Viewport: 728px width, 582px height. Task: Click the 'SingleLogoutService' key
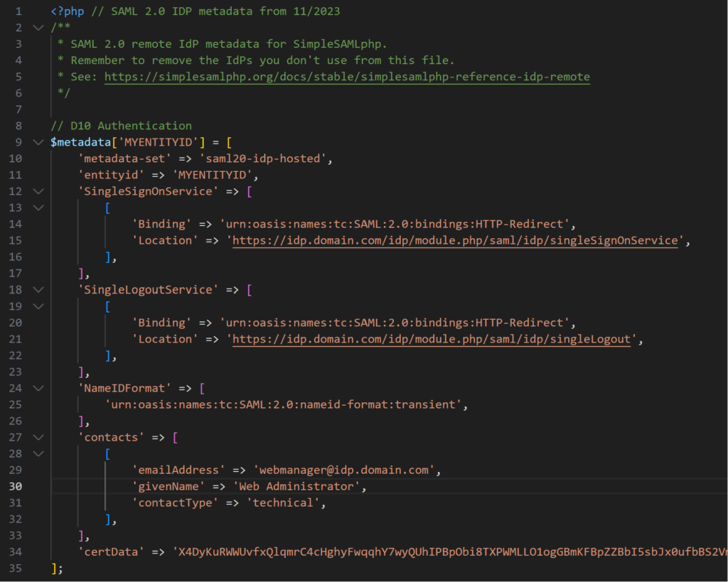(148, 290)
